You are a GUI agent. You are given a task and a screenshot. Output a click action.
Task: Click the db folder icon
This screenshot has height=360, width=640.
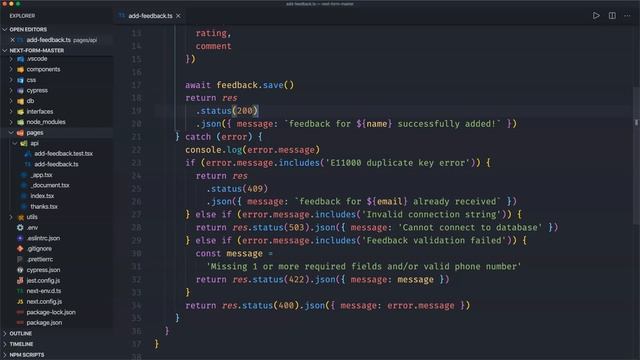tap(20, 101)
